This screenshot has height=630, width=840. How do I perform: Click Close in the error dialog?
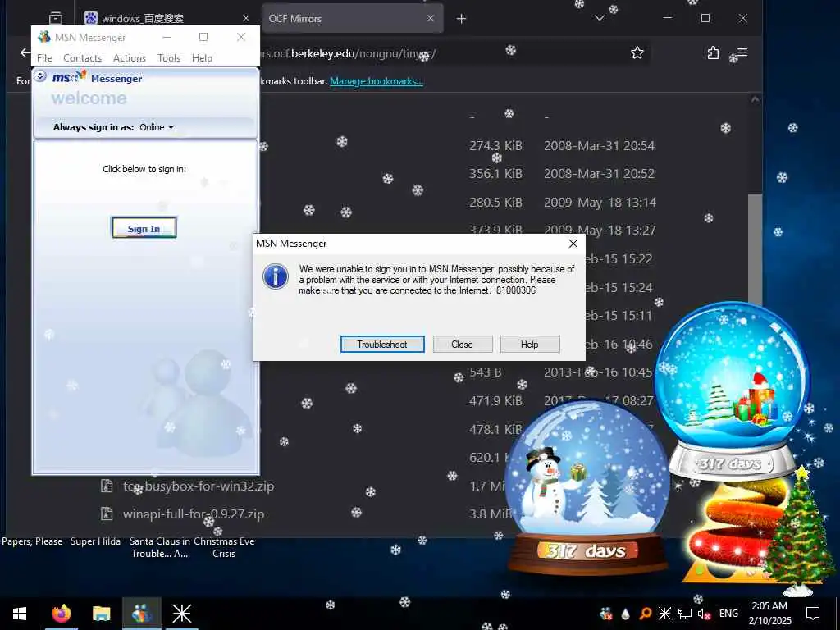[462, 345]
